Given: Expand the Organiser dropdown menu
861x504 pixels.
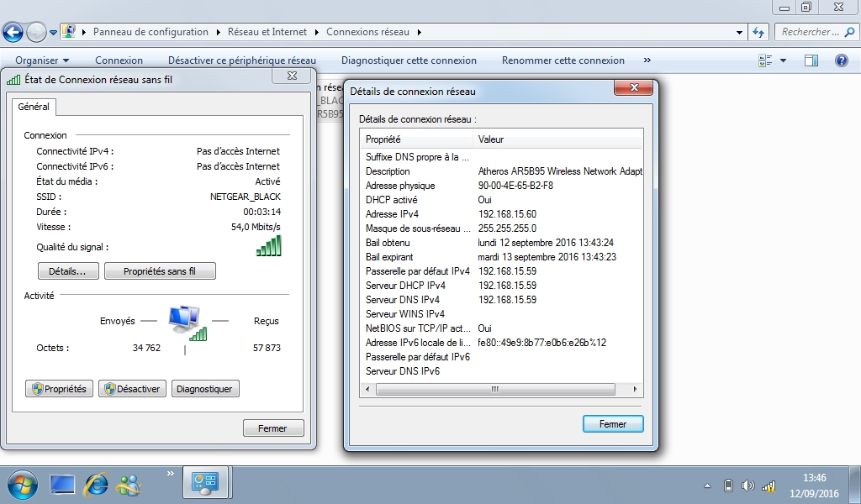Looking at the screenshot, I should click(42, 60).
